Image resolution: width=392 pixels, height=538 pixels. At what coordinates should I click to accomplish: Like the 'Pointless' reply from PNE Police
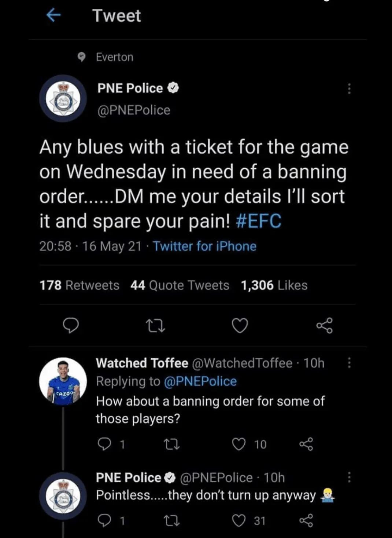pyautogui.click(x=239, y=520)
